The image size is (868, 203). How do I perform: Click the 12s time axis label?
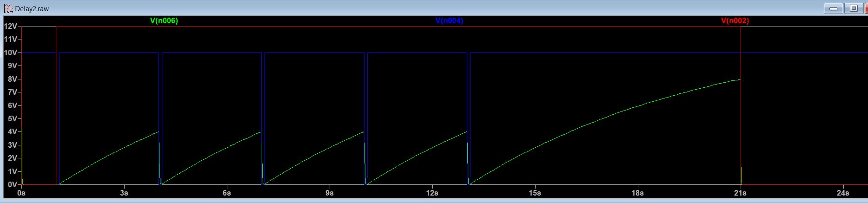[x=432, y=193]
